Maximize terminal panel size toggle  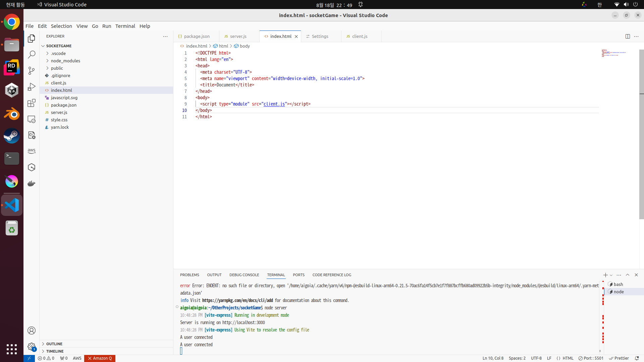[628, 275]
